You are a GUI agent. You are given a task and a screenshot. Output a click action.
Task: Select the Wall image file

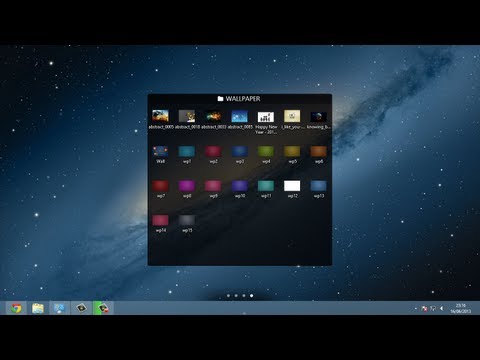click(x=160, y=151)
